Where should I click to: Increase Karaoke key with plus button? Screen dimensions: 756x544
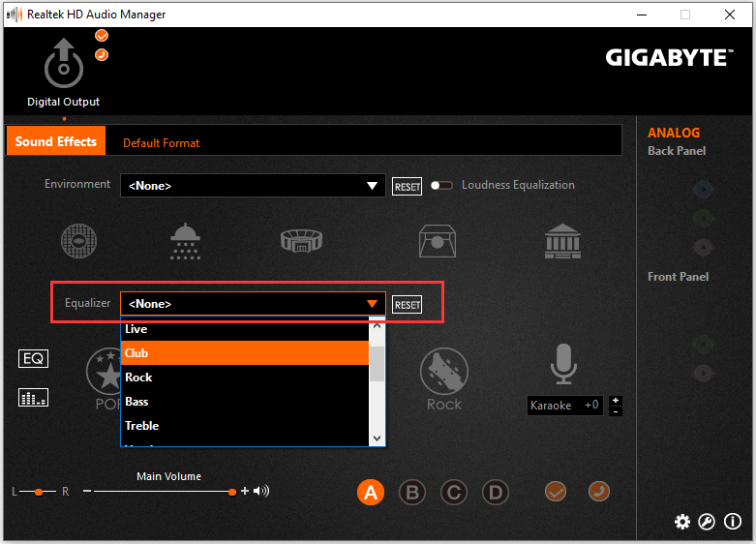click(616, 400)
